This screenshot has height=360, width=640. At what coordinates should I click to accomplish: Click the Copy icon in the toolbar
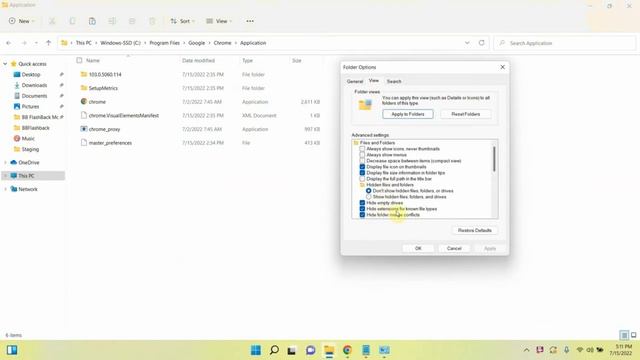[72, 21]
